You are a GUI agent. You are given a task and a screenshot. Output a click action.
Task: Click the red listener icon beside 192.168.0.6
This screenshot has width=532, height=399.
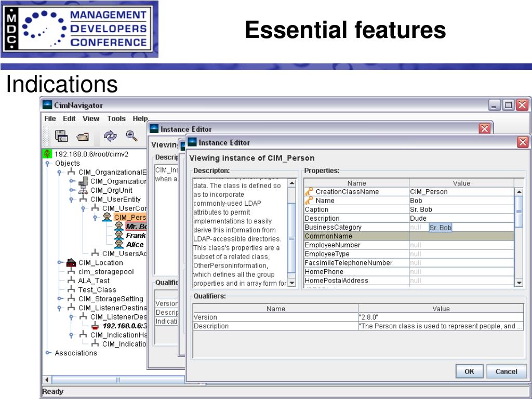(x=96, y=326)
